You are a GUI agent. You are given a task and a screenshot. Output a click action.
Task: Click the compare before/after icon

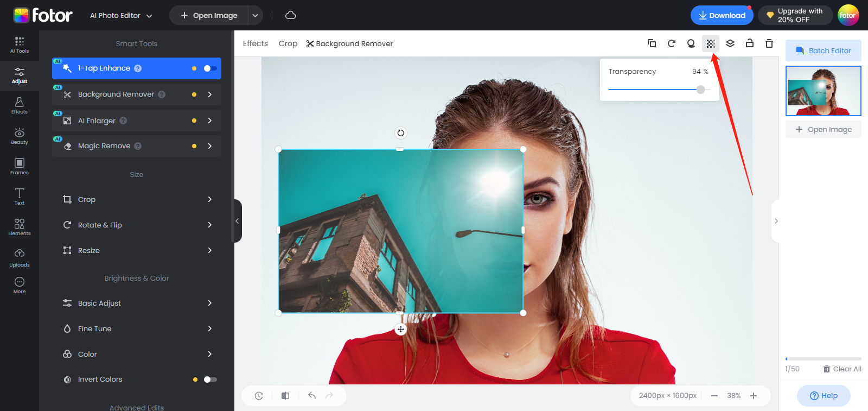coord(285,396)
